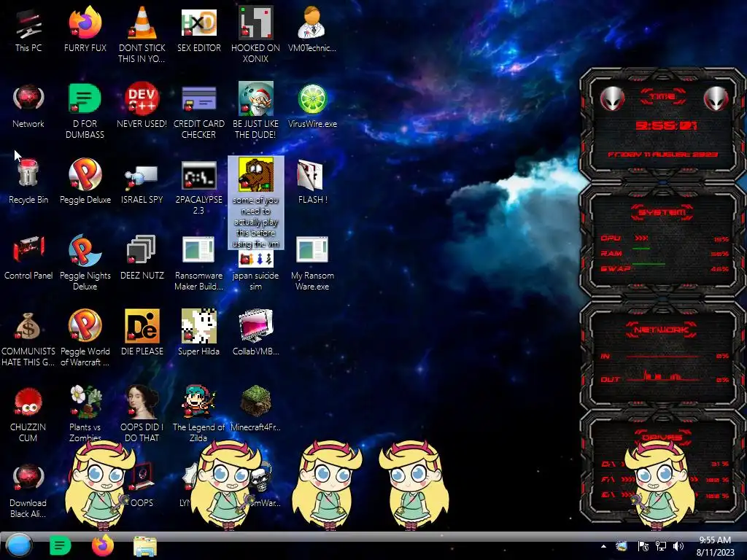Open File Explorer from the taskbar
The height and width of the screenshot is (560, 747).
click(145, 546)
